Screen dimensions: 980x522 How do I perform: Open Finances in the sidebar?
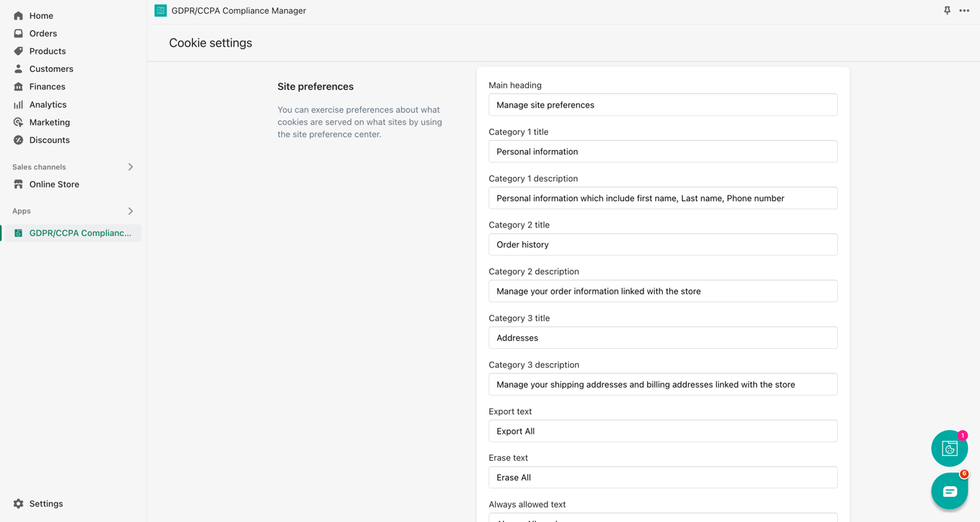(x=47, y=87)
